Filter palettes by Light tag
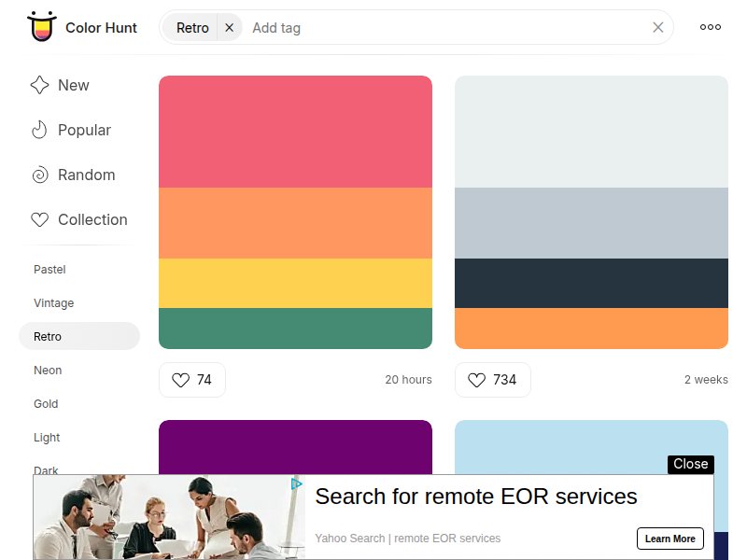Image resolution: width=747 pixels, height=560 pixels. click(47, 438)
